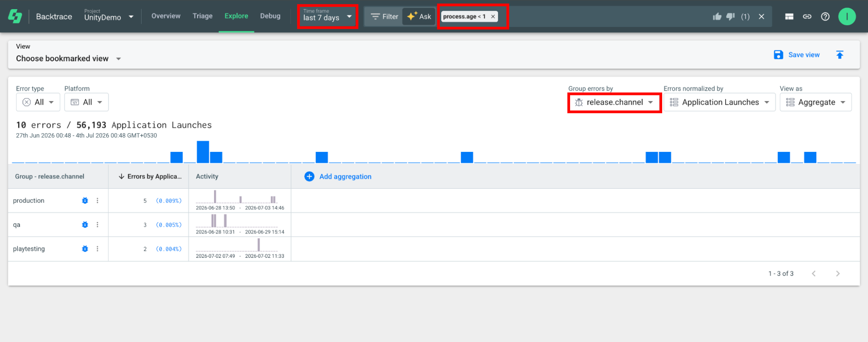Click the feedback count (1)
The height and width of the screenshot is (342, 868).
pos(745,16)
